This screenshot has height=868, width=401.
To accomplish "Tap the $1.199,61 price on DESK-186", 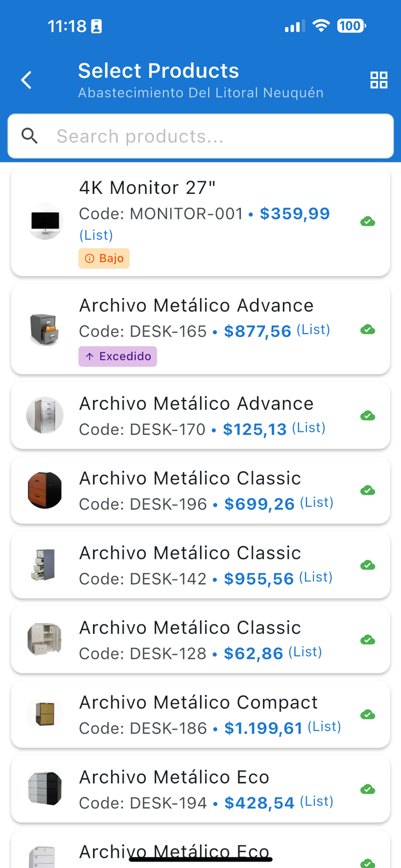I will pyautogui.click(x=263, y=729).
